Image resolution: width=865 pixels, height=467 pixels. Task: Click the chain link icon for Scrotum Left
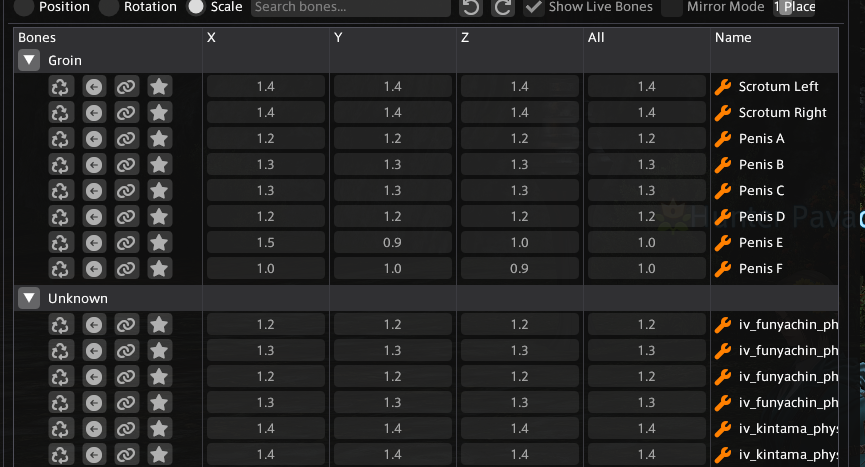[126, 87]
